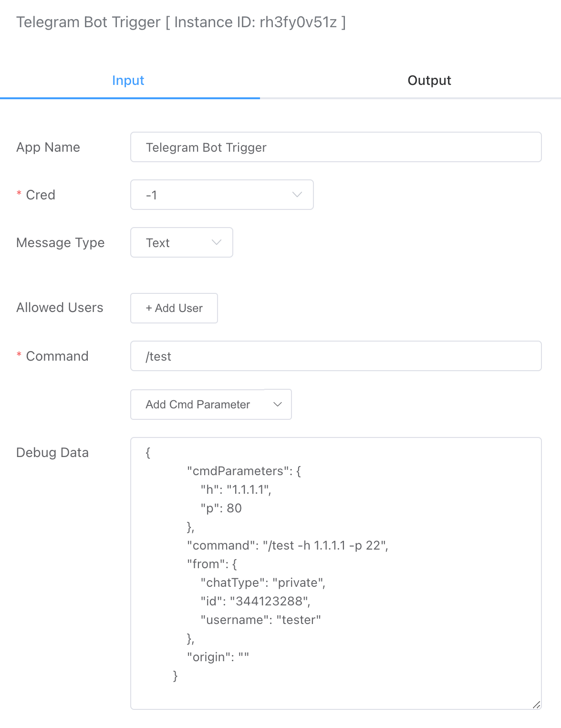Screen dimensions: 561x728
Task: Click the chevron arrow in Message Type selector
Action: coord(216,243)
